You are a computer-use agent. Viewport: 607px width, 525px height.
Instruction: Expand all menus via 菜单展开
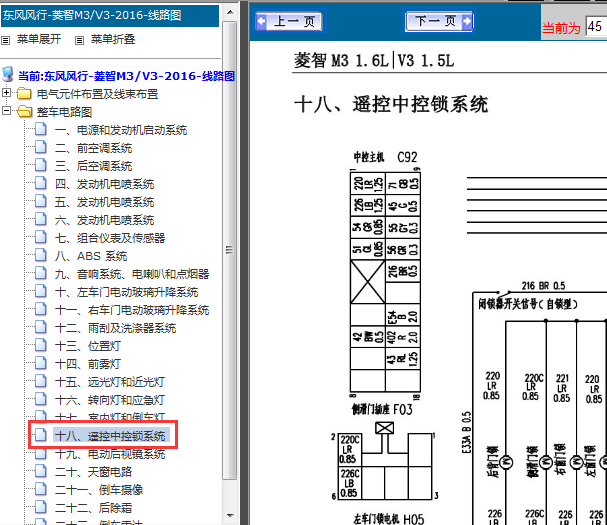(x=39, y=39)
